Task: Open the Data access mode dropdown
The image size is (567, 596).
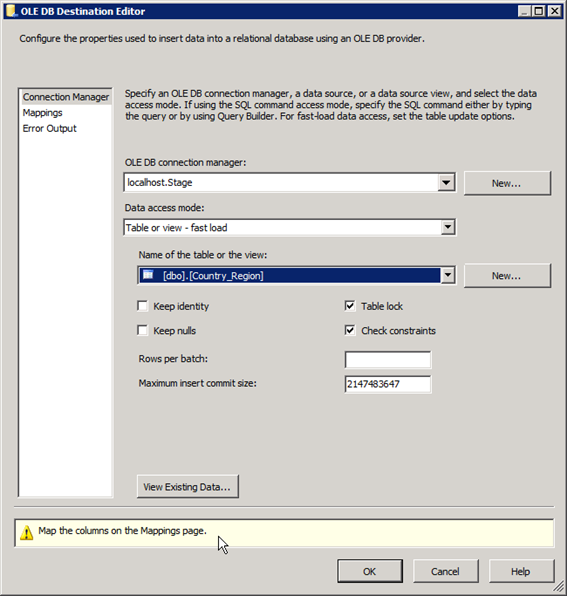Action: [x=448, y=227]
